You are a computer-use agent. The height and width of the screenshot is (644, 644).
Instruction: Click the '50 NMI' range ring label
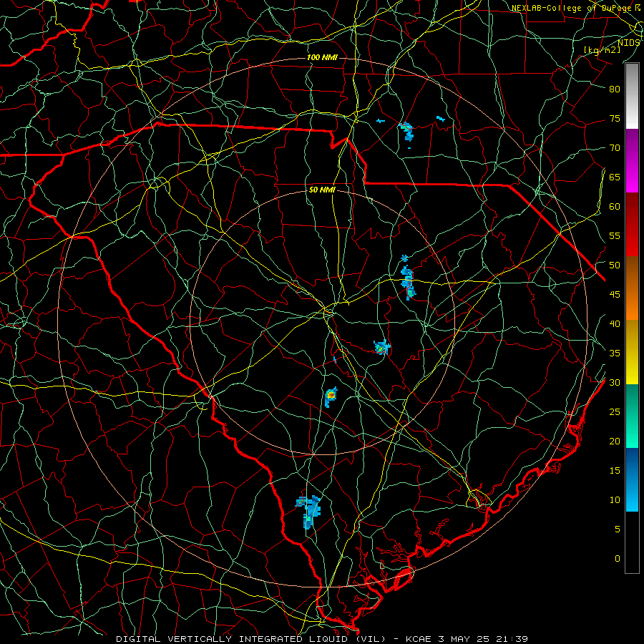pos(322,190)
